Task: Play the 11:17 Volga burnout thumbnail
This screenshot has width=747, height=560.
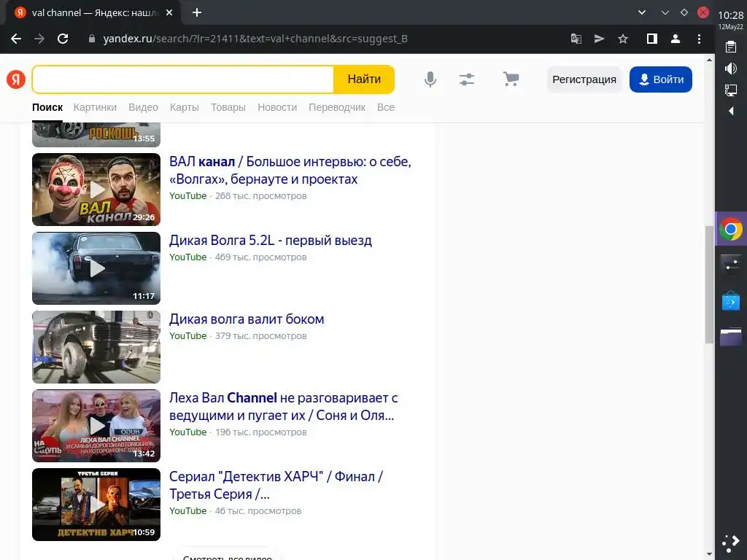Action: [96, 268]
